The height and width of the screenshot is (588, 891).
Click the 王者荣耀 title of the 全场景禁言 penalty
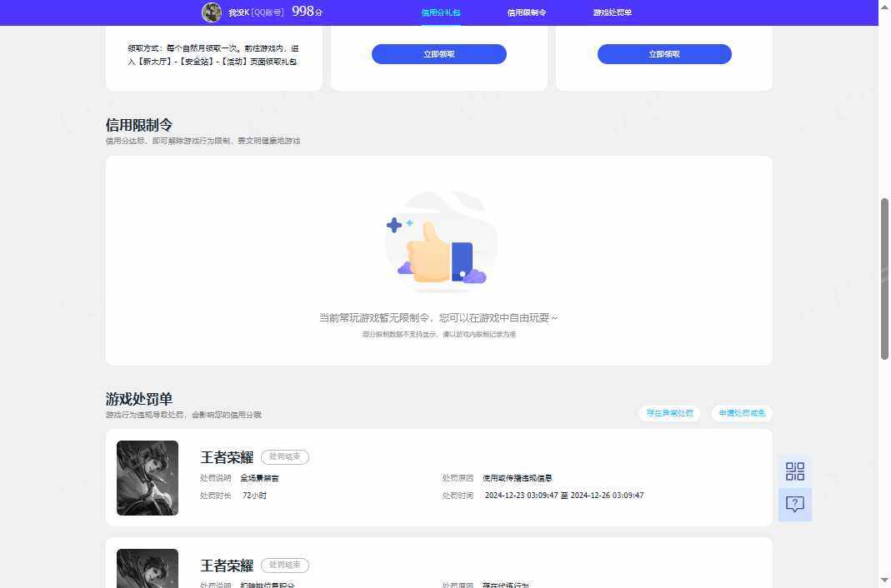(227, 457)
